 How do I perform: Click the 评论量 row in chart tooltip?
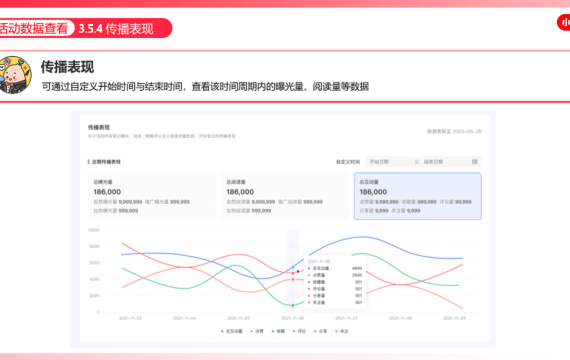[335, 289]
